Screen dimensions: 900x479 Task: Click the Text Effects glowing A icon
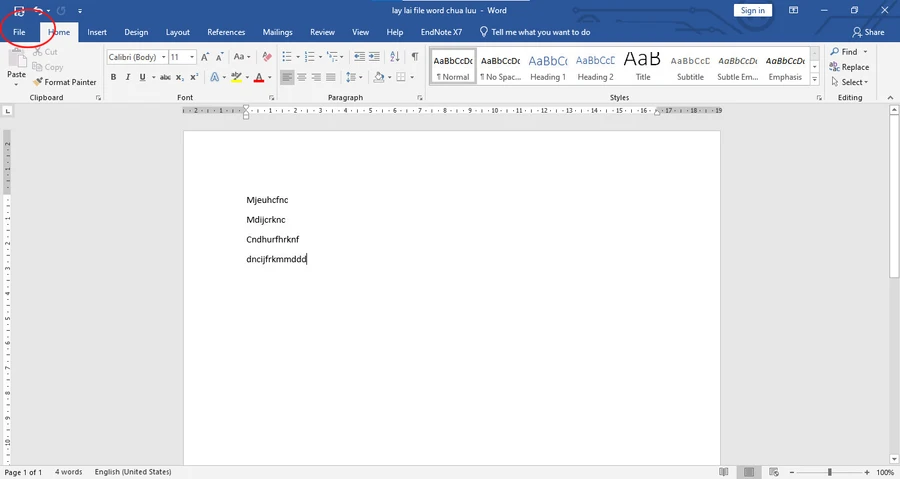coord(215,77)
